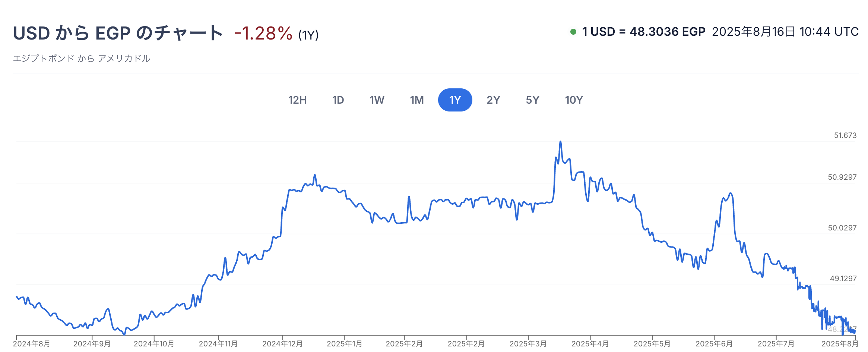Click the active 1Y range button
Screen dimensions: 868x352
coord(455,100)
